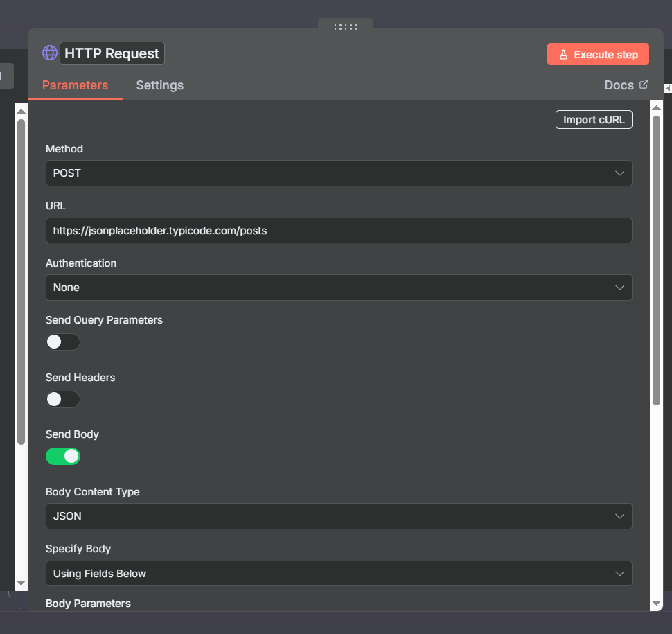The image size is (672, 634).
Task: Click the small arrow right of the Docs link
Action: [667, 89]
